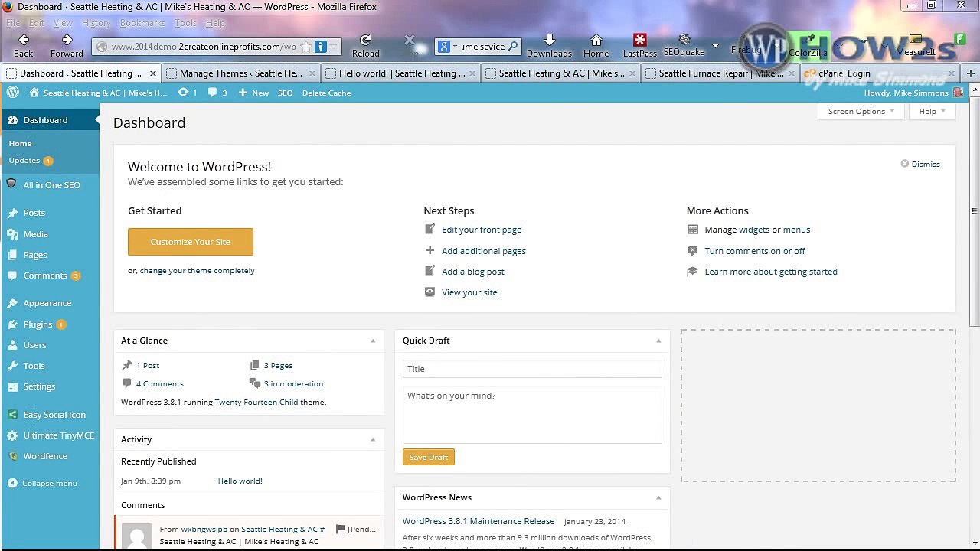
Task: Open the Posts sidebar menu
Action: [50, 213]
